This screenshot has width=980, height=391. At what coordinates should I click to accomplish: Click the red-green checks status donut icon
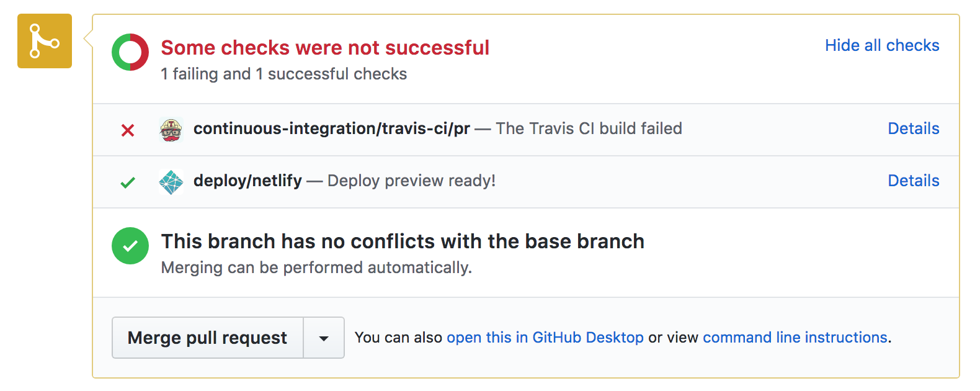point(130,52)
